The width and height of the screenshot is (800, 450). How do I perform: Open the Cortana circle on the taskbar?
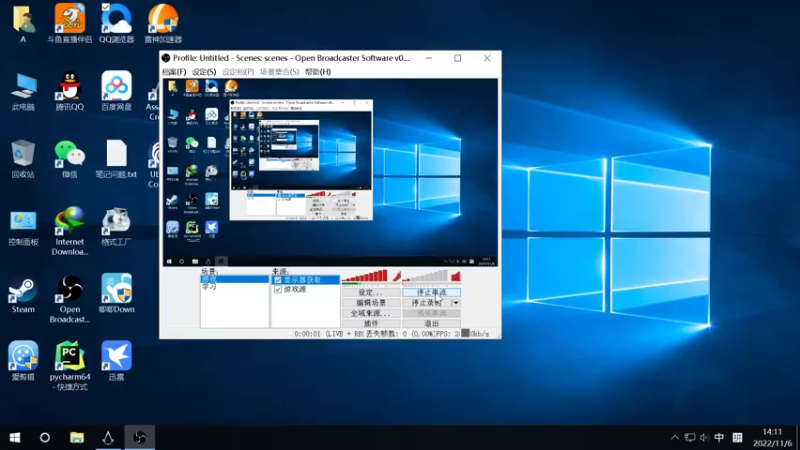point(45,438)
